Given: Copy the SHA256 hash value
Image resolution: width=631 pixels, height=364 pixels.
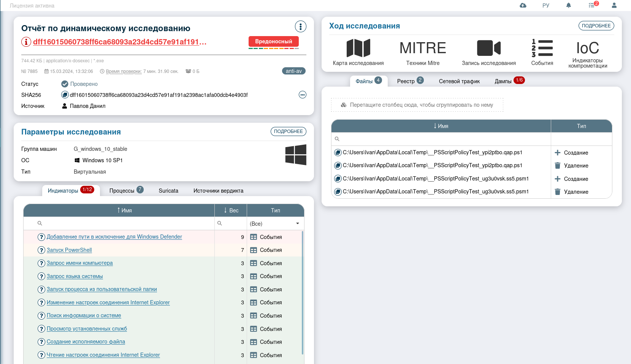Looking at the screenshot, I should pos(65,95).
